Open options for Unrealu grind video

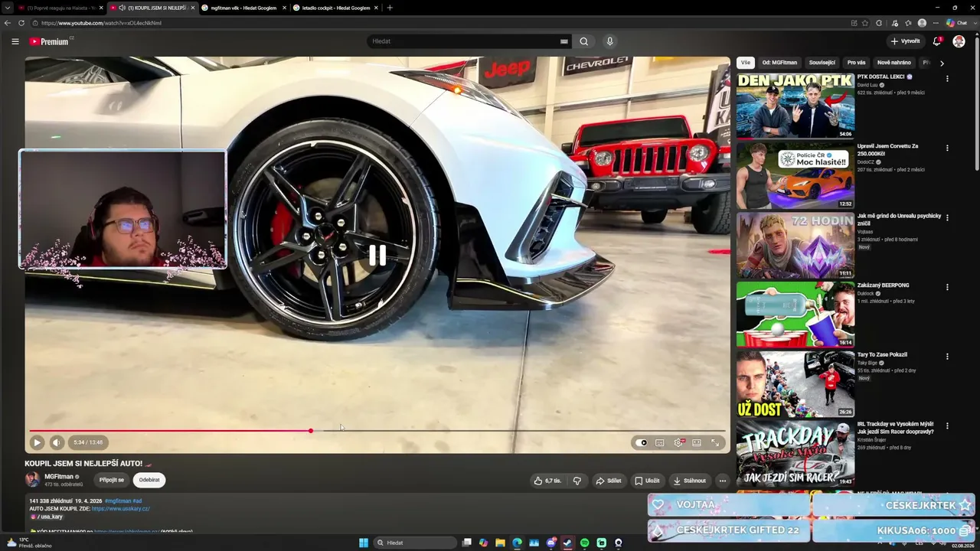pyautogui.click(x=947, y=218)
